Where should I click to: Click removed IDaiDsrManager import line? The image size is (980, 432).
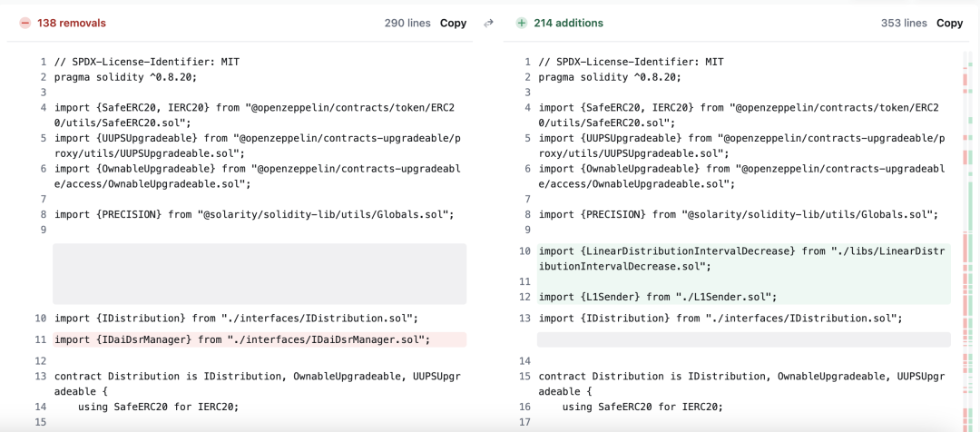241,339
